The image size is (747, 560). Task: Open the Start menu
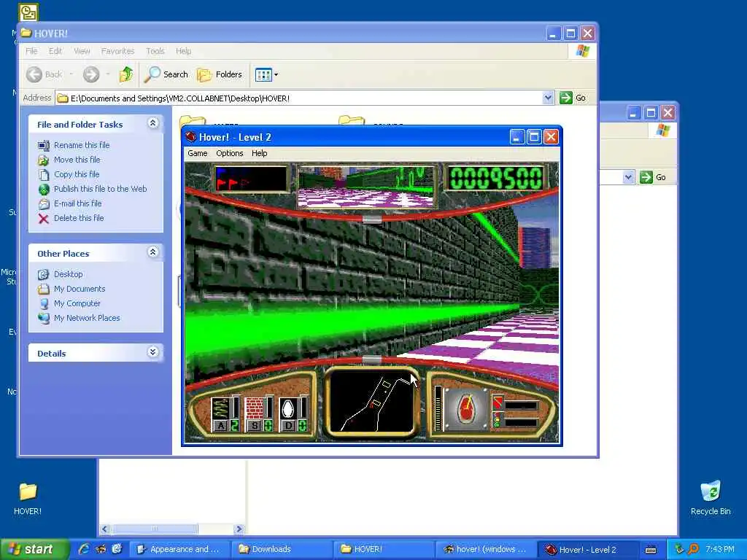coord(34,550)
